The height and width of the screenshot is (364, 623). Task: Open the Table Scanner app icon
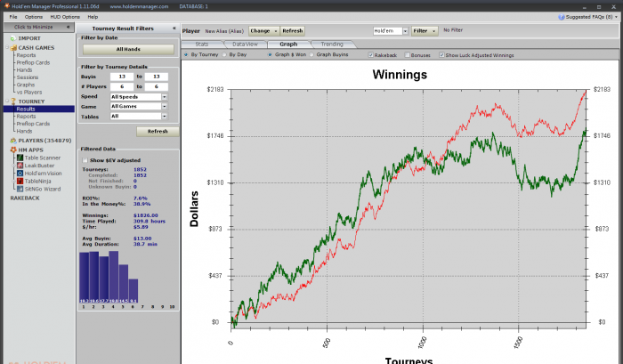tap(20, 158)
